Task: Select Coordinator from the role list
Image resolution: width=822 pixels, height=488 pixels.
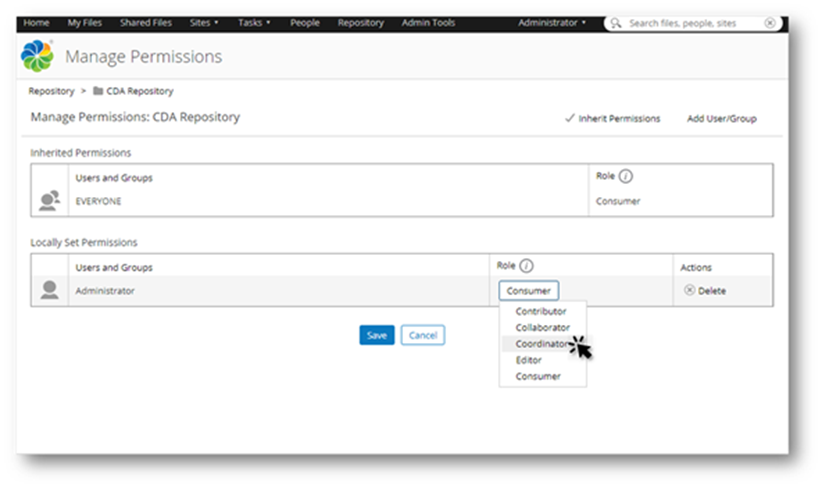Action: 542,343
